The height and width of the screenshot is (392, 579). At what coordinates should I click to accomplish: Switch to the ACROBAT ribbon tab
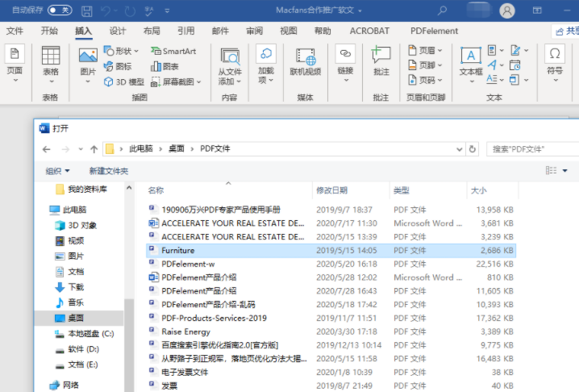(369, 31)
